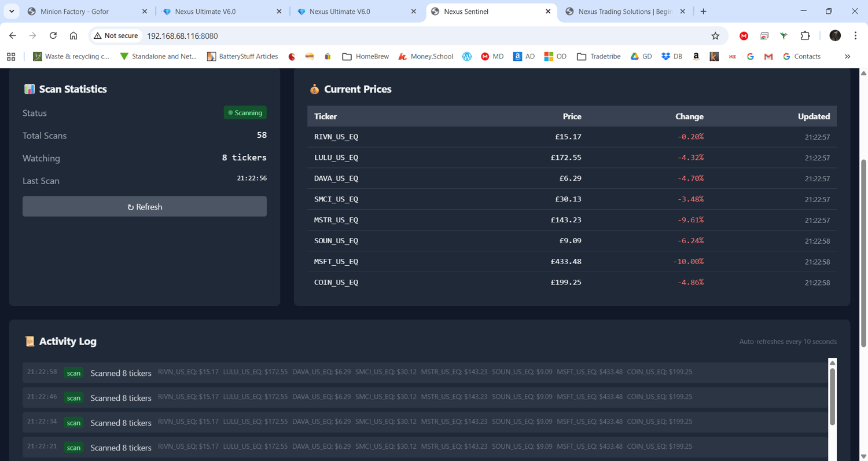The height and width of the screenshot is (461, 868).
Task: Open a new browser tab
Action: tap(704, 12)
